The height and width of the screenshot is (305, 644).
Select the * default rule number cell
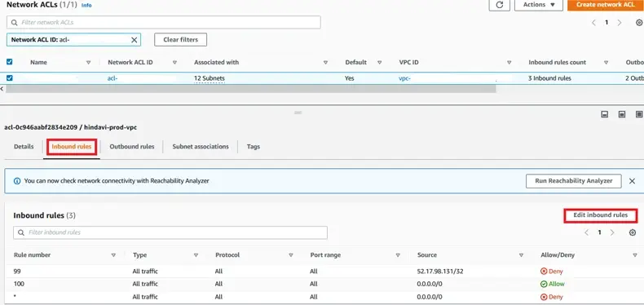pos(15,296)
